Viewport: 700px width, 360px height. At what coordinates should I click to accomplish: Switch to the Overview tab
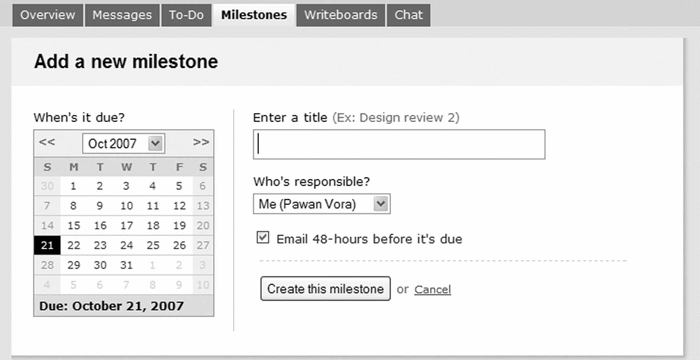click(48, 15)
